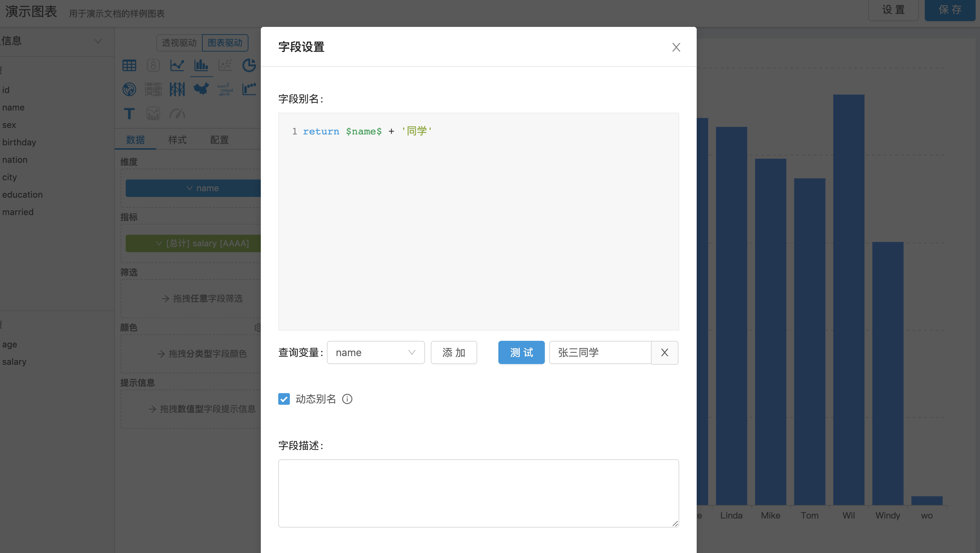Select the word cloud chart icon
This screenshot has width=980, height=553.
point(225,89)
